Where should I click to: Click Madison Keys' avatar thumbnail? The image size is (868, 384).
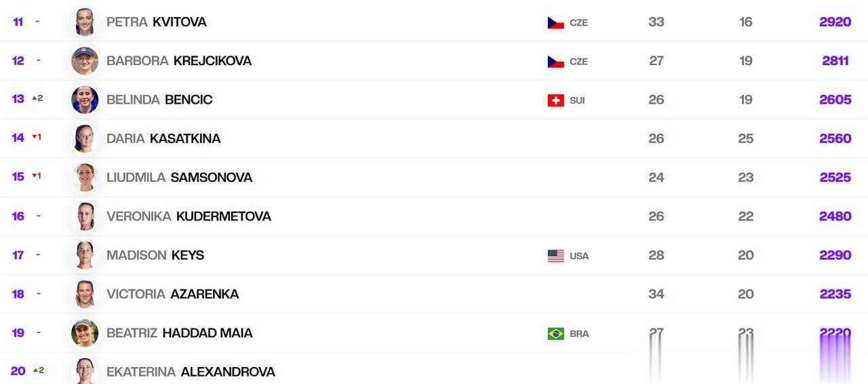pyautogui.click(x=85, y=255)
